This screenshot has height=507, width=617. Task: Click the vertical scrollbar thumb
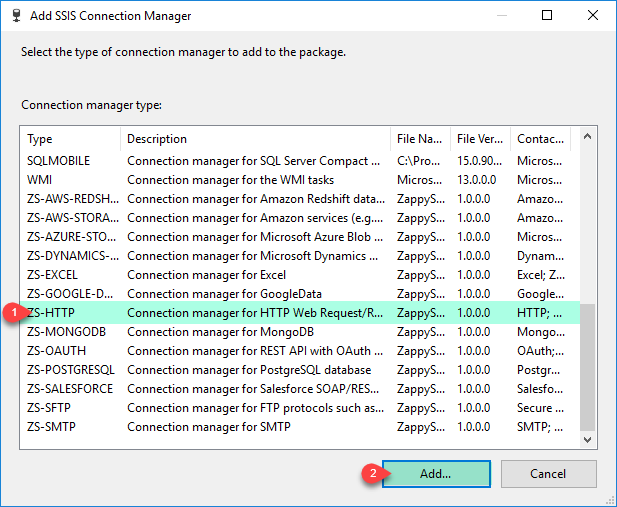pos(587,367)
